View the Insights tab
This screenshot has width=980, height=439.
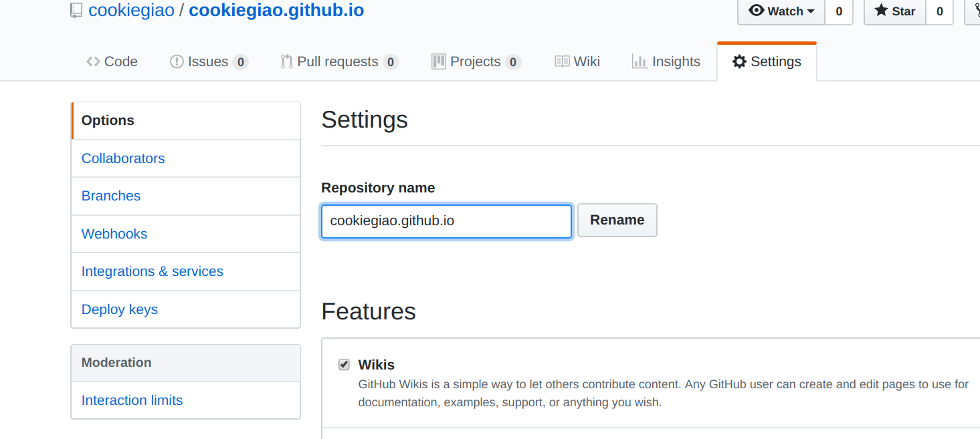tap(666, 61)
